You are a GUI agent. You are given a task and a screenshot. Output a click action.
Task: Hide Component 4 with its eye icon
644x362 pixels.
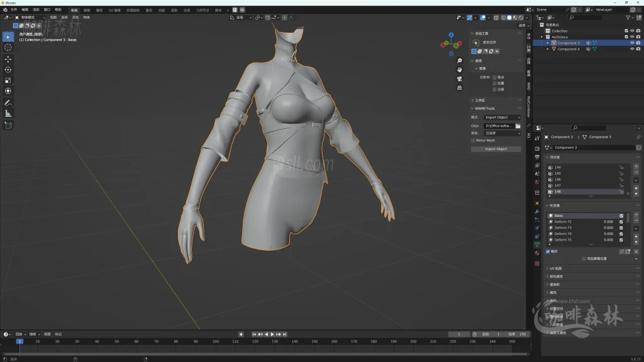[632, 49]
